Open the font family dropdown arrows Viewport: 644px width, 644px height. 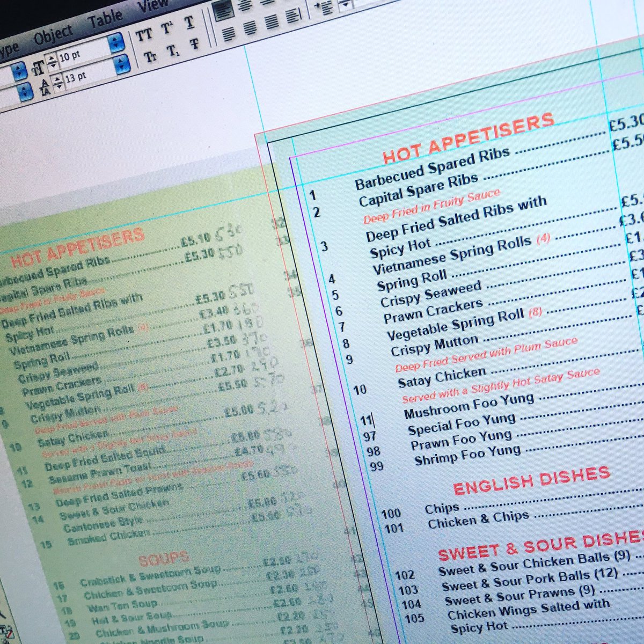tap(19, 72)
